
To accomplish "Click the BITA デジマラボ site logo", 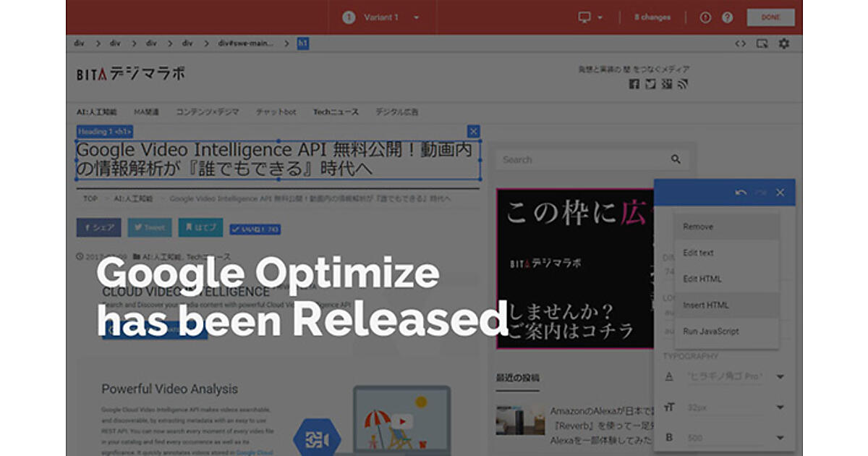I will (x=131, y=73).
